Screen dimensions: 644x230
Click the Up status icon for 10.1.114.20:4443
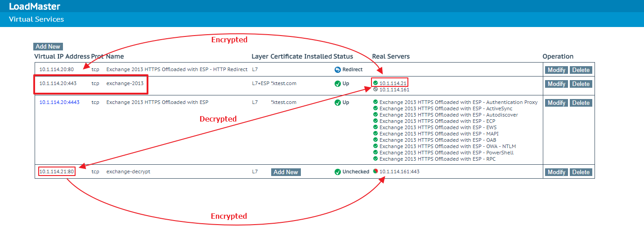click(338, 103)
